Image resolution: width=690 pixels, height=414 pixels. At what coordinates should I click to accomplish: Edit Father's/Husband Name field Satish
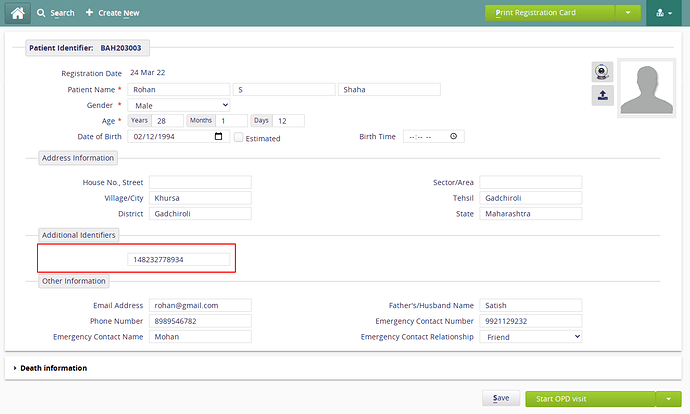click(531, 305)
